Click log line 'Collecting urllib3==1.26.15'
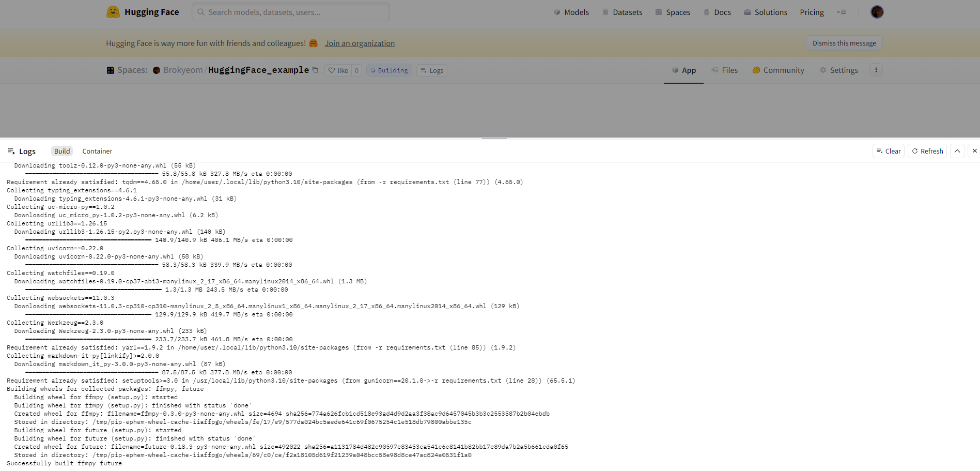This screenshot has height=471, width=980. point(57,223)
